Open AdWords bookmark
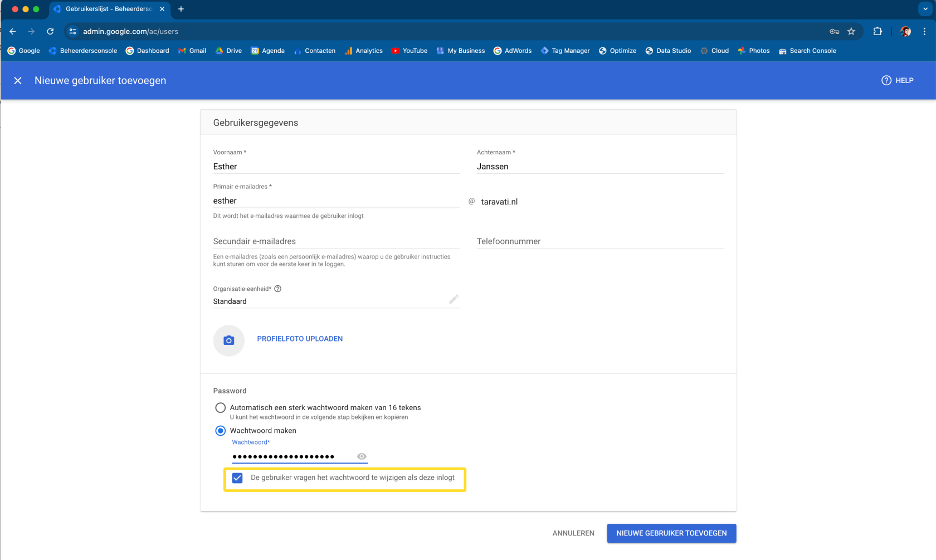The image size is (936, 560). point(513,51)
